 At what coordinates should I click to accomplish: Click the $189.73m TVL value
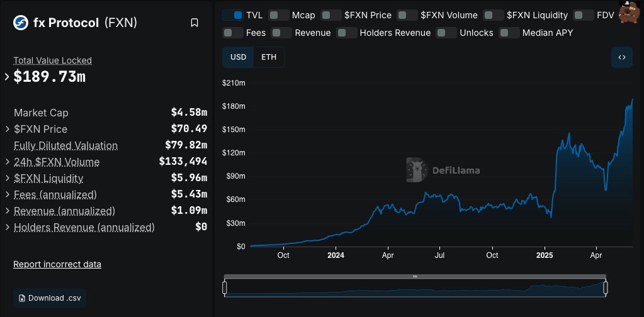click(50, 77)
